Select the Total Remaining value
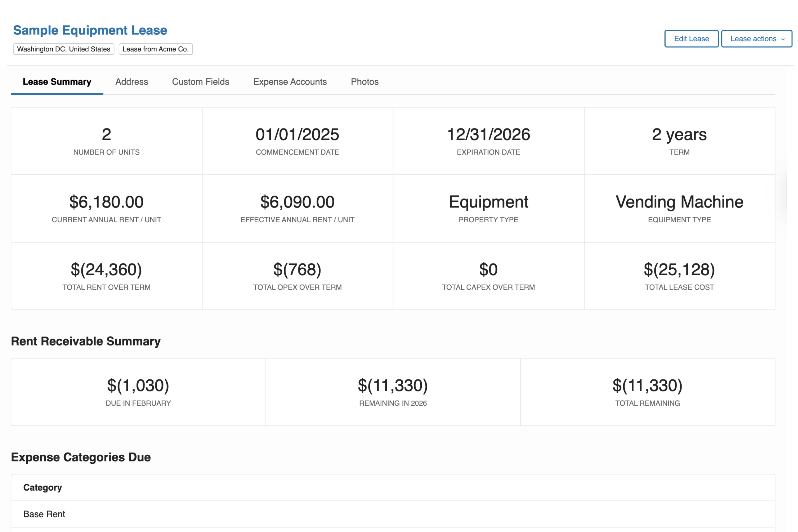Screen dimensions: 798x532 (x=647, y=386)
